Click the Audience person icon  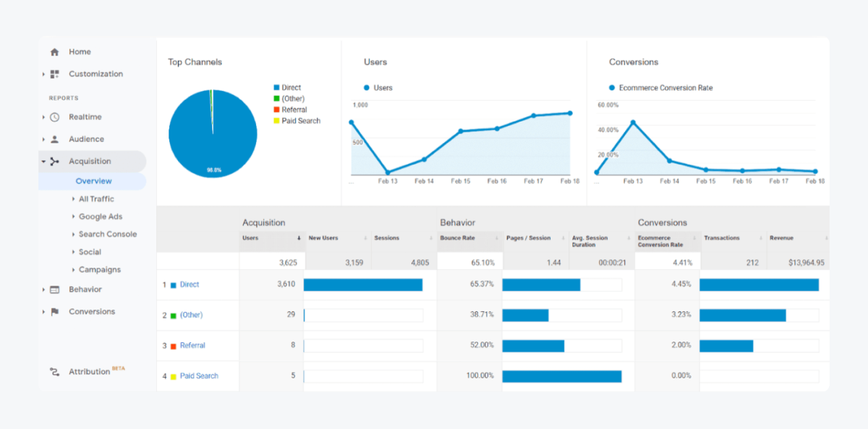(54, 139)
